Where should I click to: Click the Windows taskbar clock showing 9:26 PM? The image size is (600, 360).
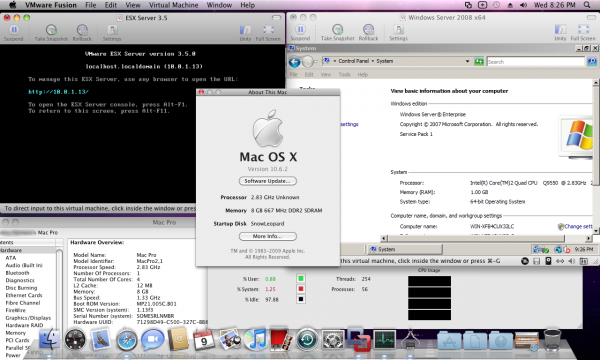[584, 249]
